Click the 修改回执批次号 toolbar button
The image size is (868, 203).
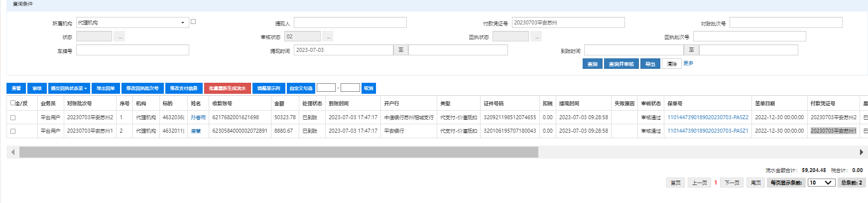(x=142, y=88)
